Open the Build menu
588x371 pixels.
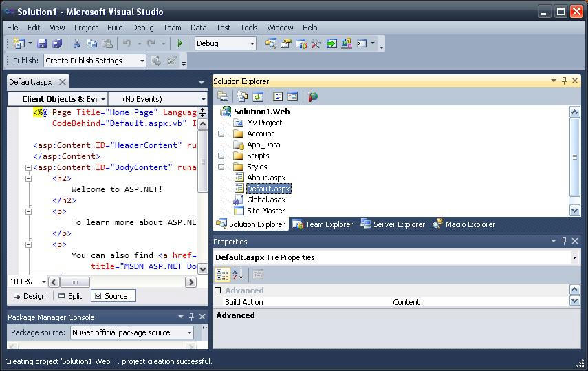click(115, 28)
